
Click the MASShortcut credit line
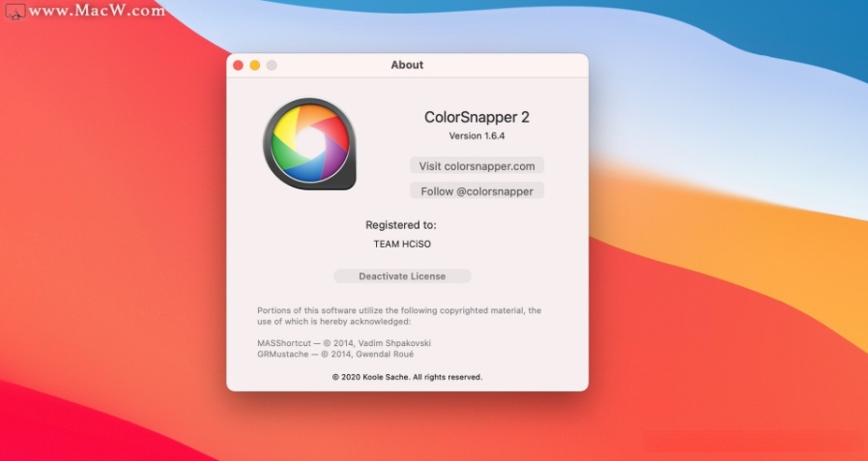coord(344,343)
